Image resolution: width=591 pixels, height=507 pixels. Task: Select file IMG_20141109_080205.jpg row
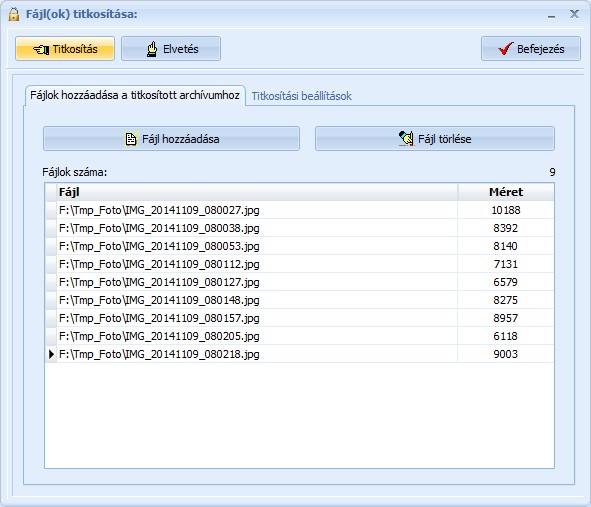click(x=300, y=336)
